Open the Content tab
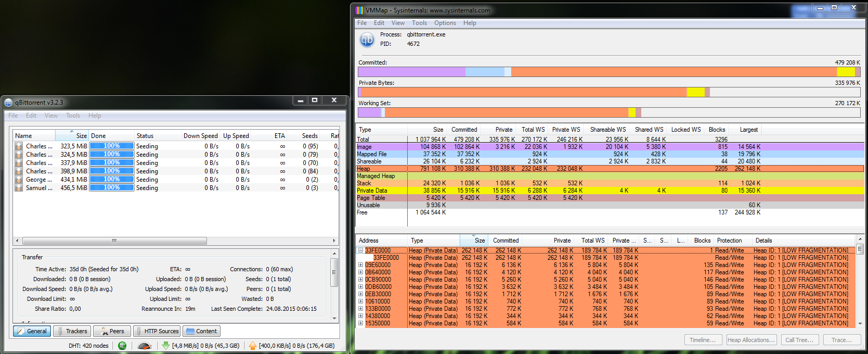 point(201,331)
